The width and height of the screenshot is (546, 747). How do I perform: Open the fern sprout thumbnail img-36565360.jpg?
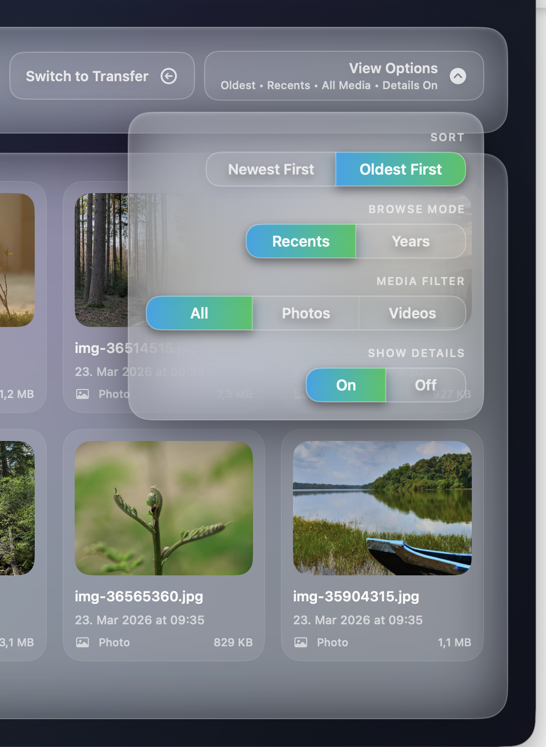[164, 508]
